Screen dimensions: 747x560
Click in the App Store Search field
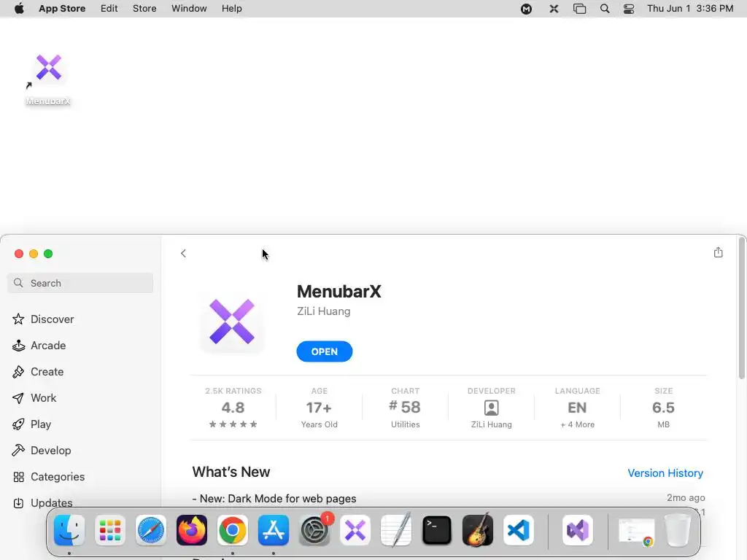[80, 283]
